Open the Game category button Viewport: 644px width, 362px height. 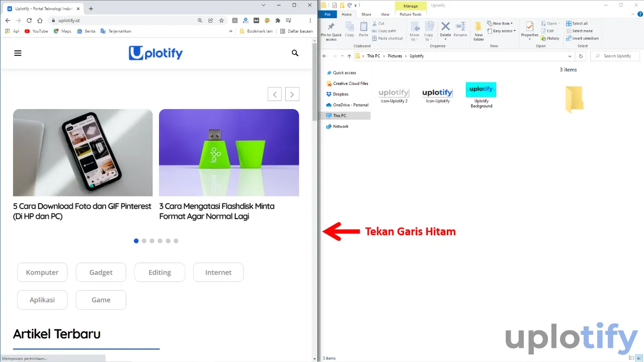click(x=101, y=300)
